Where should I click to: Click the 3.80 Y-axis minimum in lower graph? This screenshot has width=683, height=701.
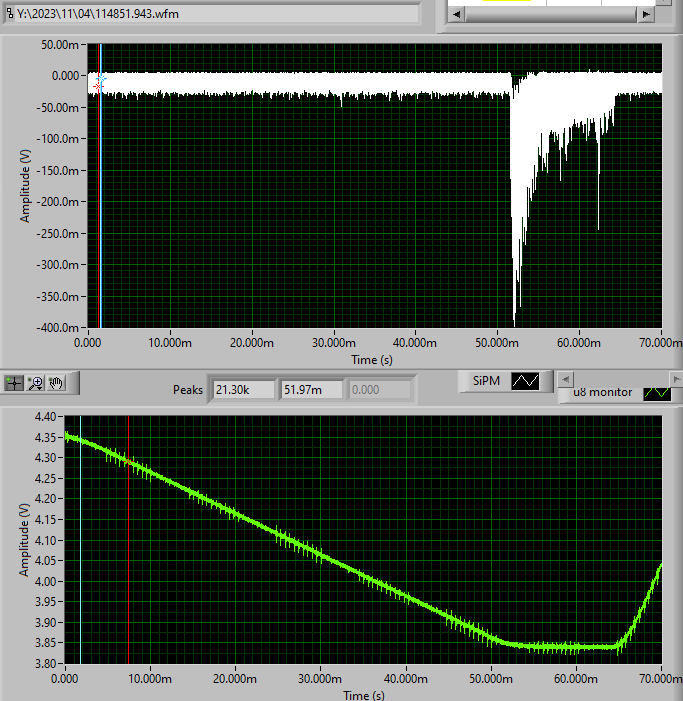[x=46, y=663]
